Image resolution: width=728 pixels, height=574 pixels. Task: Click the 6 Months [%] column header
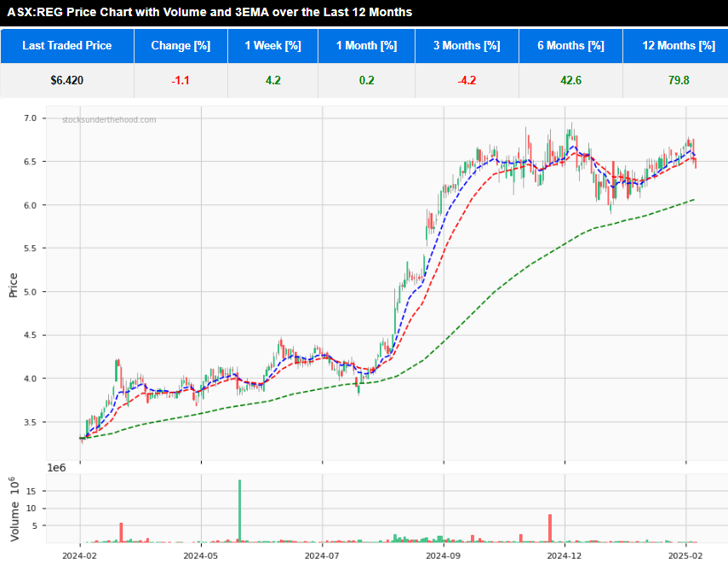[x=570, y=45]
